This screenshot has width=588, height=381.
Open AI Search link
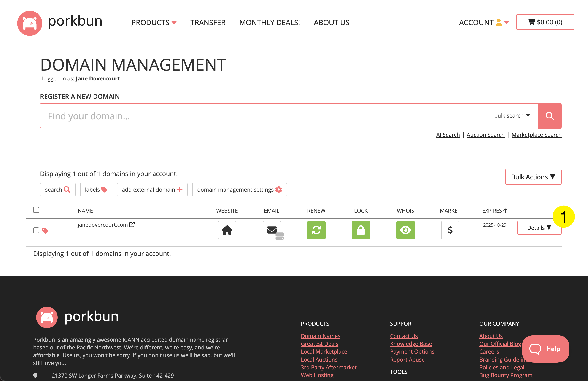[448, 135]
